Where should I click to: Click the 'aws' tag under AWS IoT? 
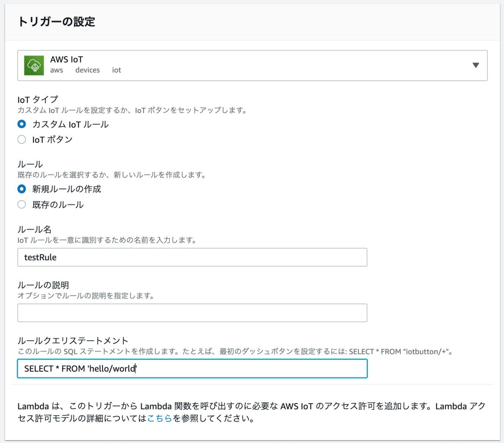(56, 70)
